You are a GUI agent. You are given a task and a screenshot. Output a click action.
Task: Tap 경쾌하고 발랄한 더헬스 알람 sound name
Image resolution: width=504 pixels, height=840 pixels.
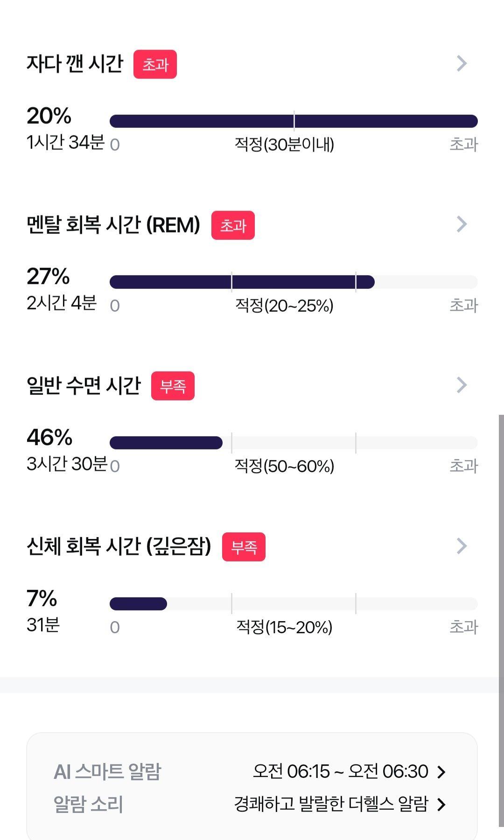(331, 804)
